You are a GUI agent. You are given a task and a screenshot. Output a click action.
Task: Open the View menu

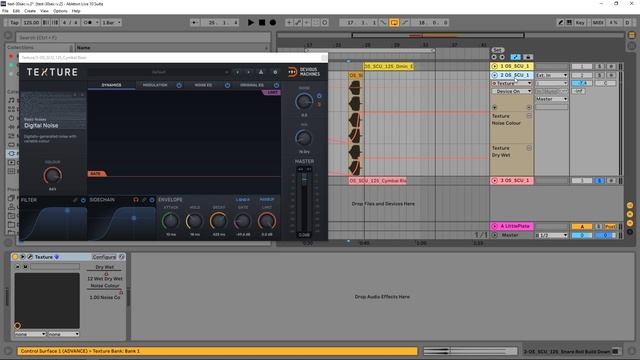tap(44, 11)
